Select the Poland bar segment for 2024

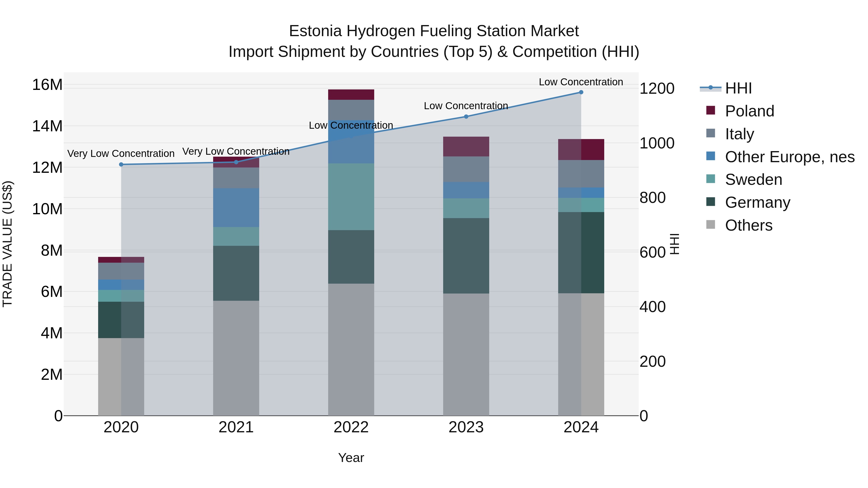click(581, 149)
